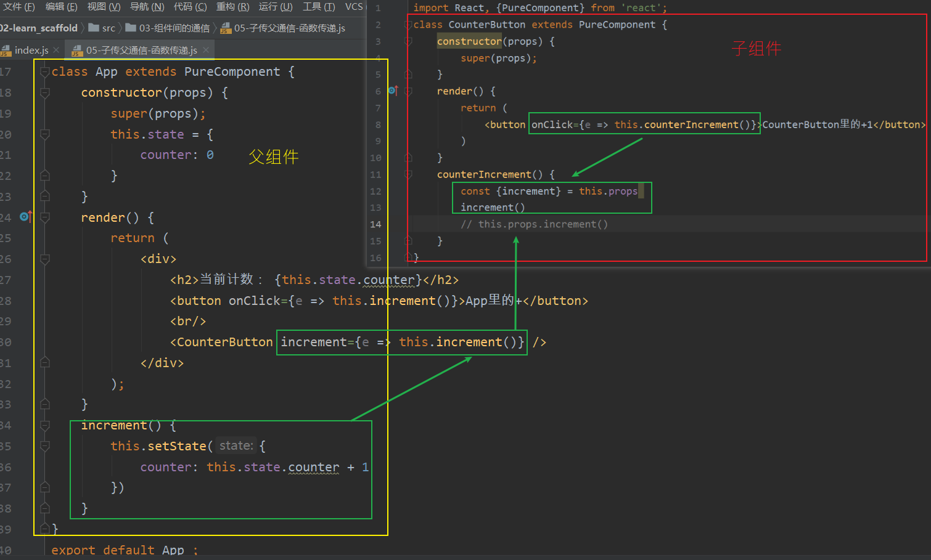Click the 'CounterButton里的+1' text
The height and width of the screenshot is (560, 931).
coord(818,124)
